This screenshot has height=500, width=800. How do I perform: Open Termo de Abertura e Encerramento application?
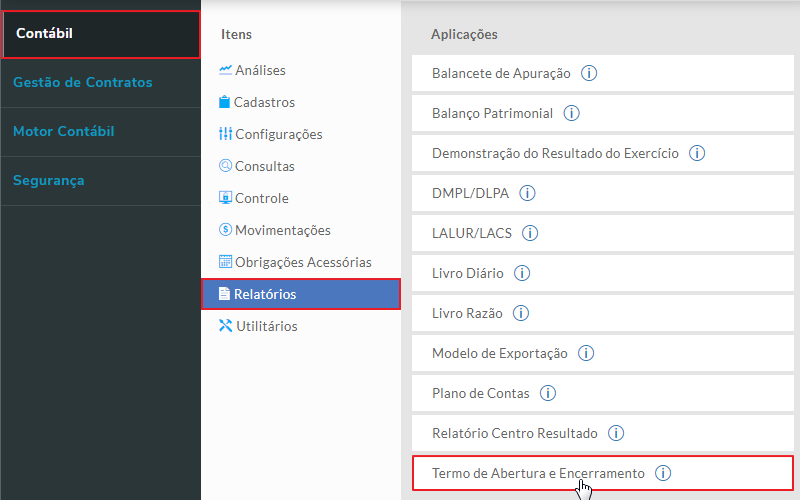(x=538, y=473)
